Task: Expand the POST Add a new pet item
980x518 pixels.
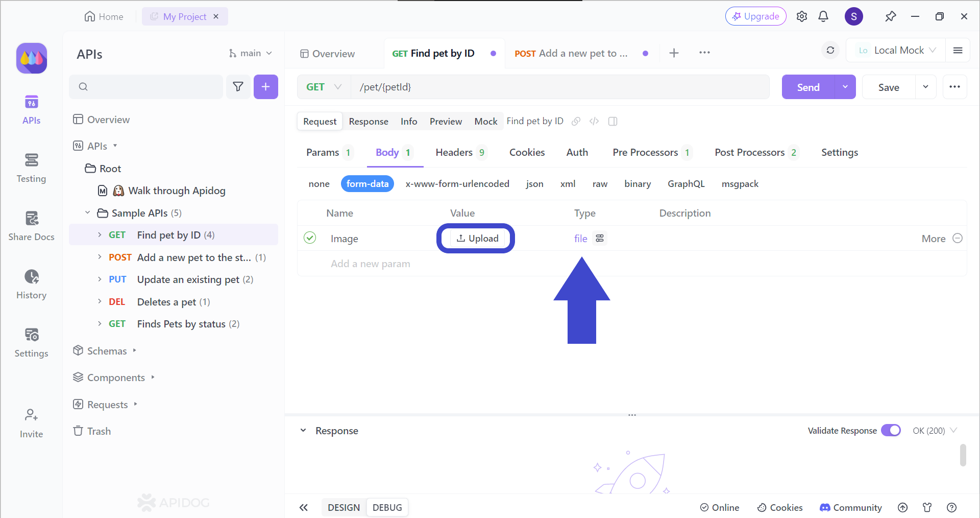Action: (x=100, y=257)
